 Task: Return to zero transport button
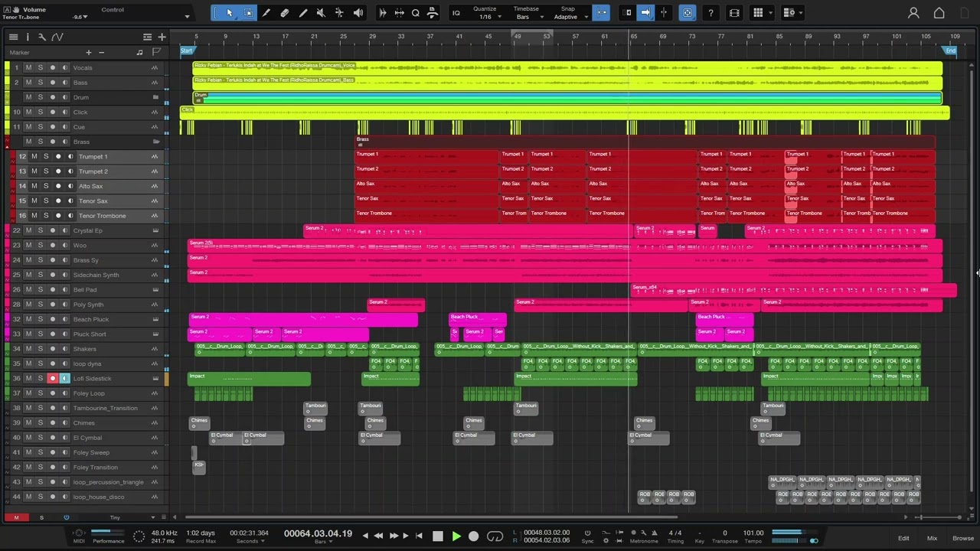[x=419, y=536]
